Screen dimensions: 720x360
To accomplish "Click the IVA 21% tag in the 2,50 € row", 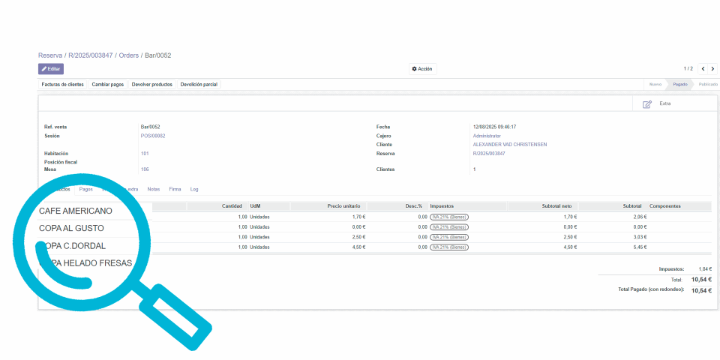I will pos(449,237).
